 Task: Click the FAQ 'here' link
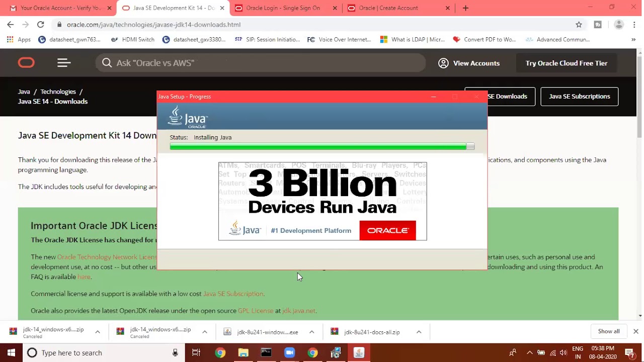(84, 277)
